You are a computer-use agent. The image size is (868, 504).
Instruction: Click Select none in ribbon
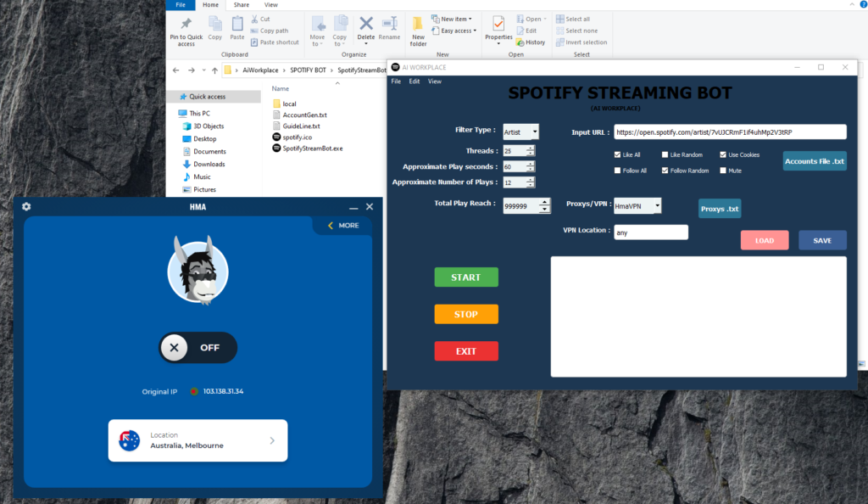576,31
